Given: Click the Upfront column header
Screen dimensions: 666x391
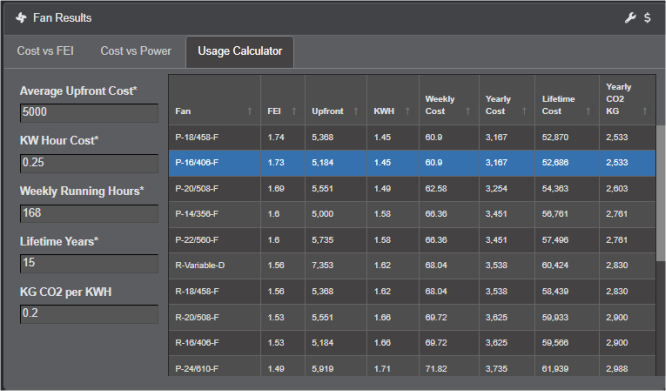Looking at the screenshot, I should [x=336, y=100].
